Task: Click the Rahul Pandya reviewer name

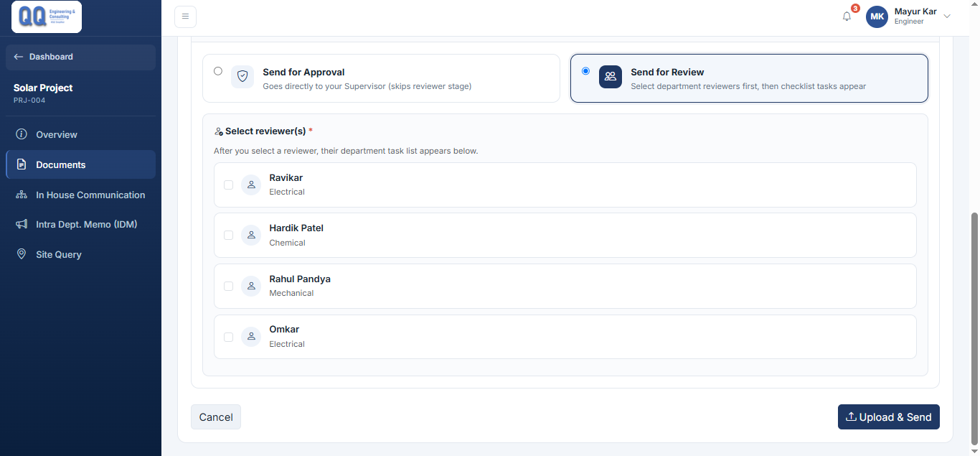Action: pyautogui.click(x=300, y=279)
